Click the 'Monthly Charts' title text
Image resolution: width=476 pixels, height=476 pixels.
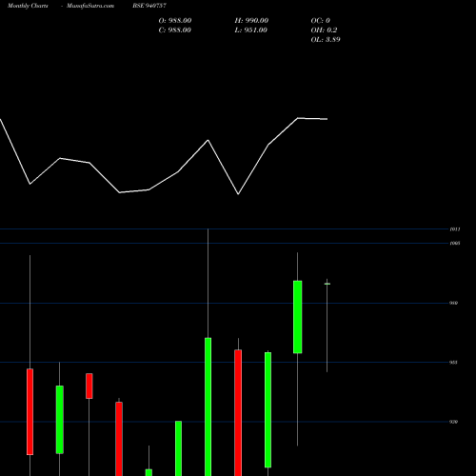click(28, 6)
